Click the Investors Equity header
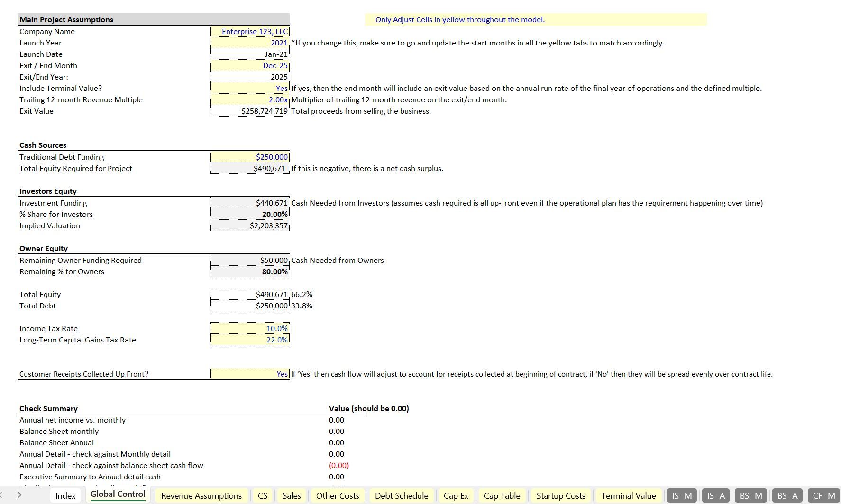 [48, 191]
